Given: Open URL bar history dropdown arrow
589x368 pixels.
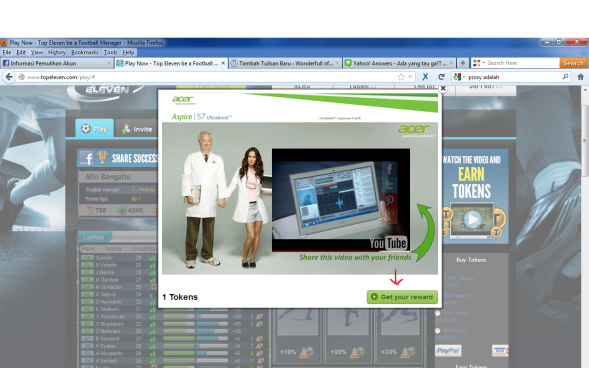Looking at the screenshot, I should tap(410, 77).
